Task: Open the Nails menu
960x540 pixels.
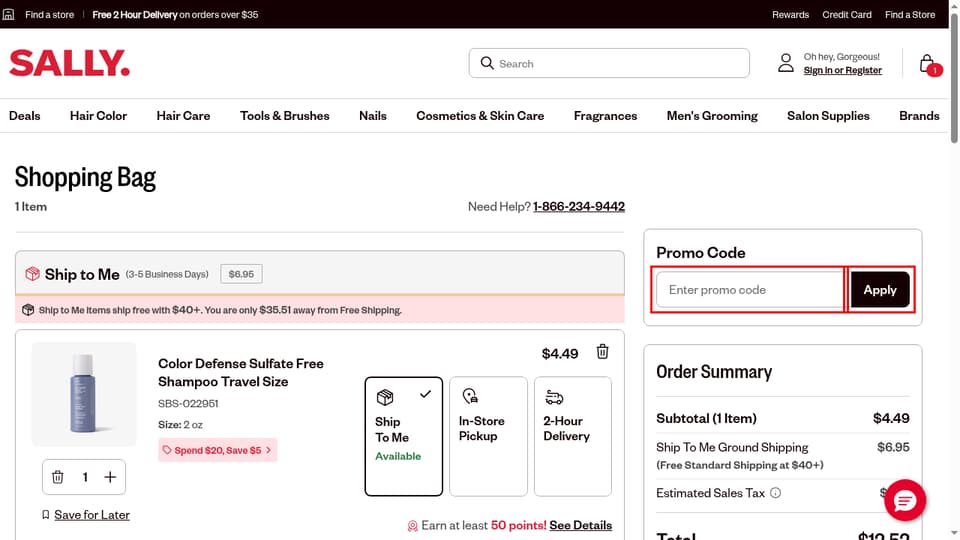Action: [373, 116]
